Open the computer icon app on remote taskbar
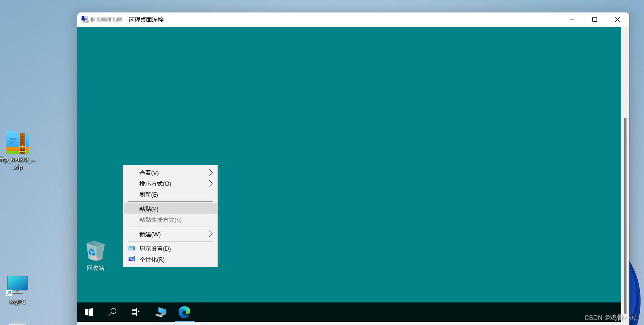This screenshot has width=644, height=325. [x=160, y=312]
